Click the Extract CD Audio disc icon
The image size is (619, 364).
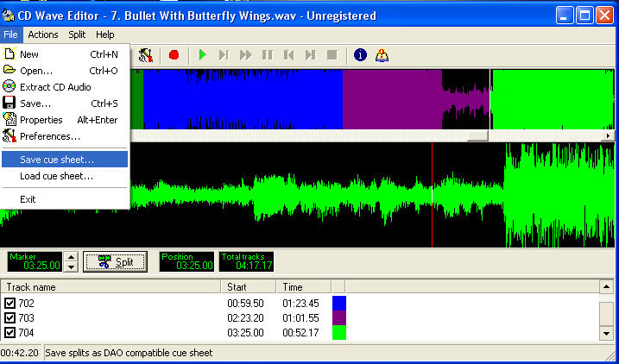(9, 86)
